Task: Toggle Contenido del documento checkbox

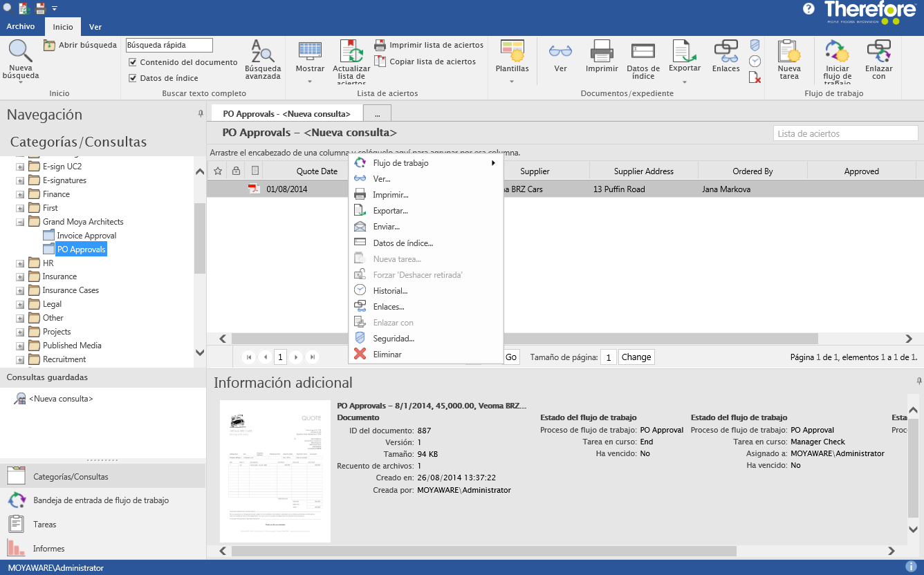Action: tap(133, 62)
